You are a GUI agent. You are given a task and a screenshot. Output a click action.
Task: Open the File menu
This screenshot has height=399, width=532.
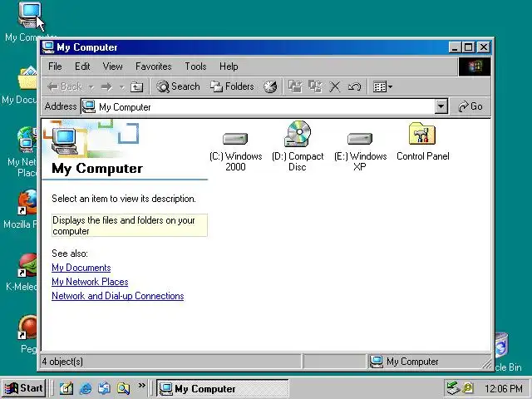55,66
